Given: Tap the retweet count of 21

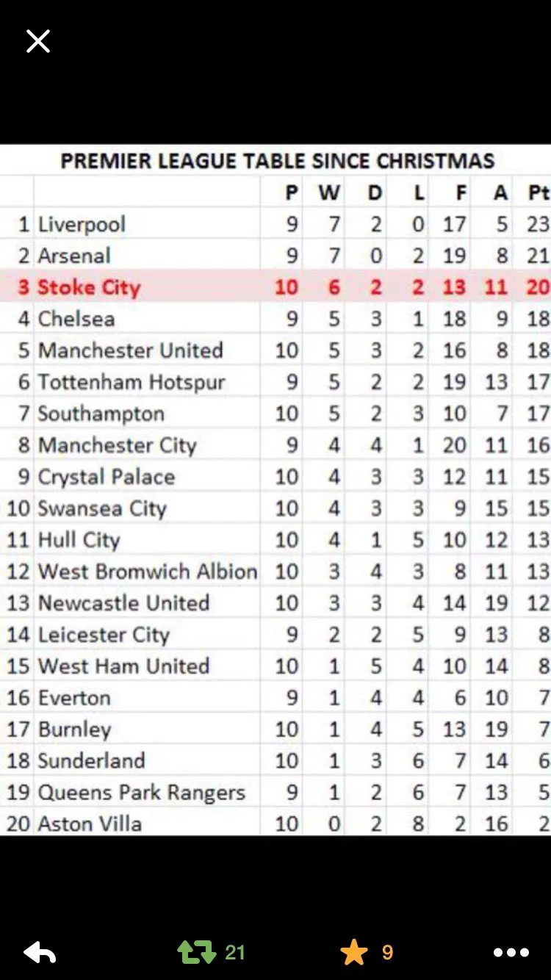Looking at the screenshot, I should [235, 953].
